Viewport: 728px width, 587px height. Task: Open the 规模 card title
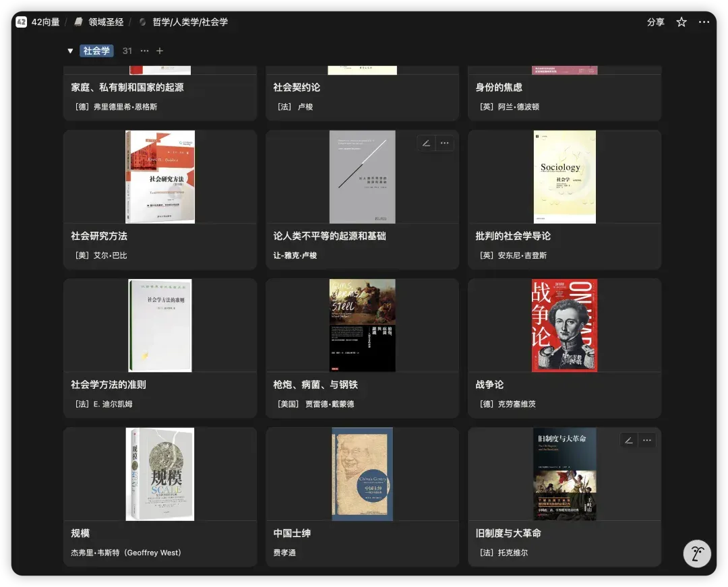[x=80, y=533]
